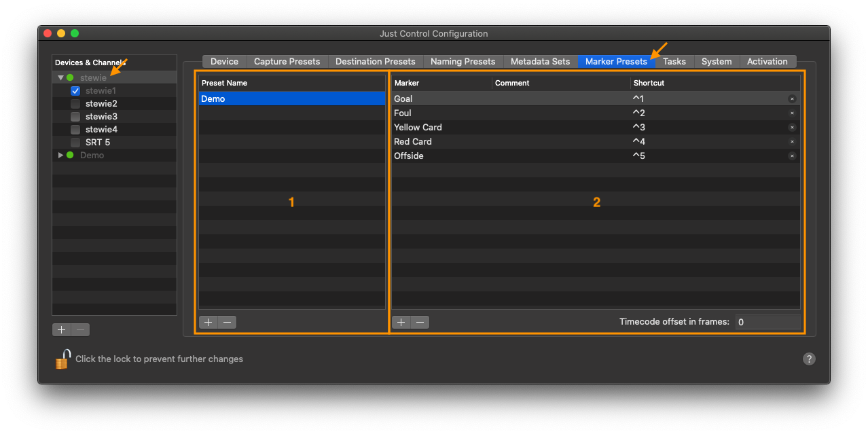Screen dimensions: 868x434
Task: Clear shortcut for the Red Card marker
Action: pyautogui.click(x=792, y=142)
